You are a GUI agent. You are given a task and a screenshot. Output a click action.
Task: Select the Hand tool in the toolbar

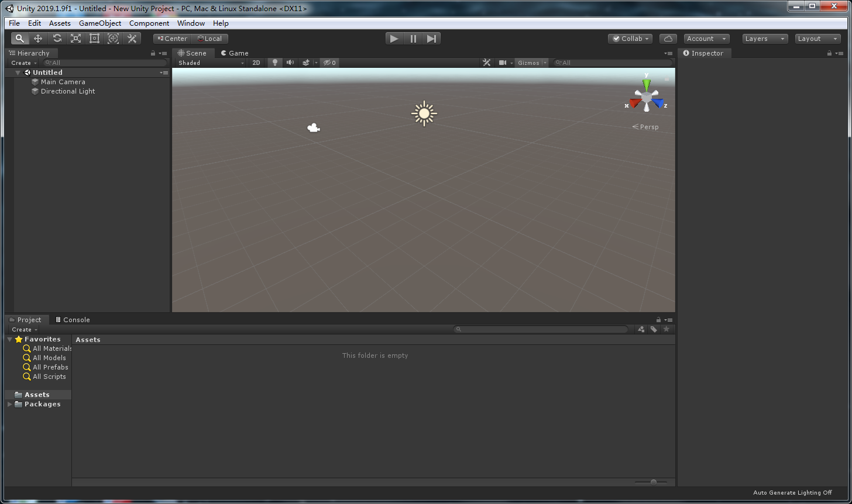19,38
